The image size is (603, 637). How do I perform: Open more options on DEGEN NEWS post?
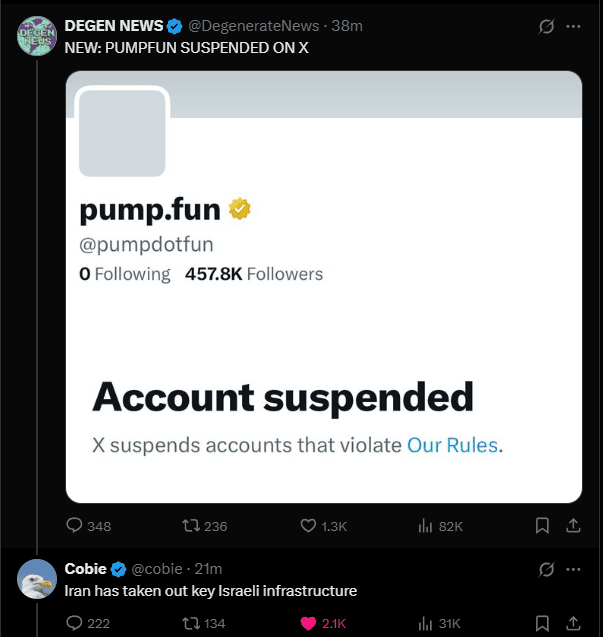tap(573, 26)
